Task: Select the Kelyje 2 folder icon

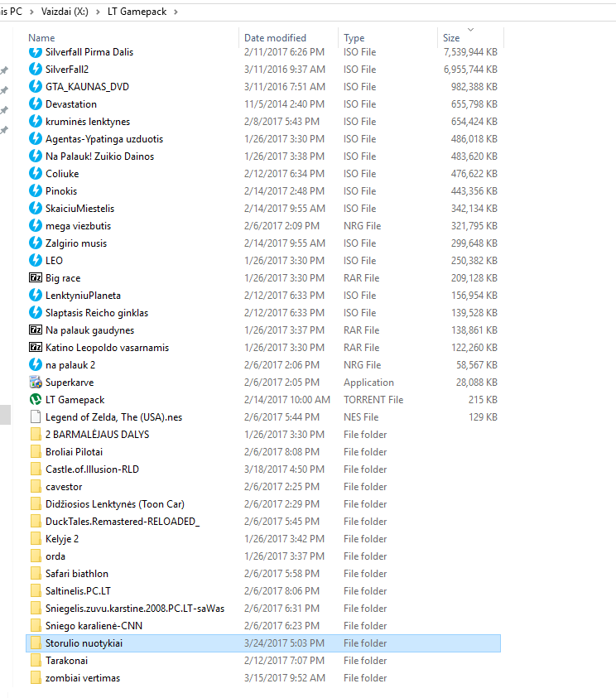Action: pyautogui.click(x=36, y=538)
